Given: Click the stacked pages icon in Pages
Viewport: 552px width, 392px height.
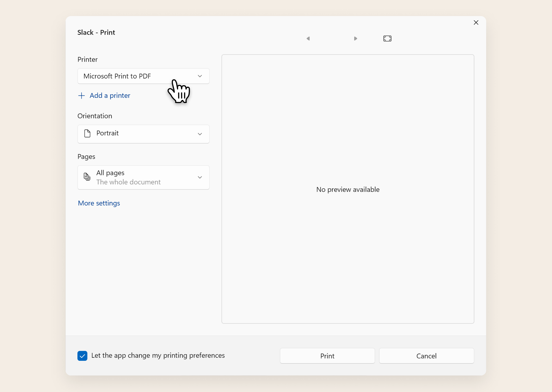Looking at the screenshot, I should click(x=87, y=177).
